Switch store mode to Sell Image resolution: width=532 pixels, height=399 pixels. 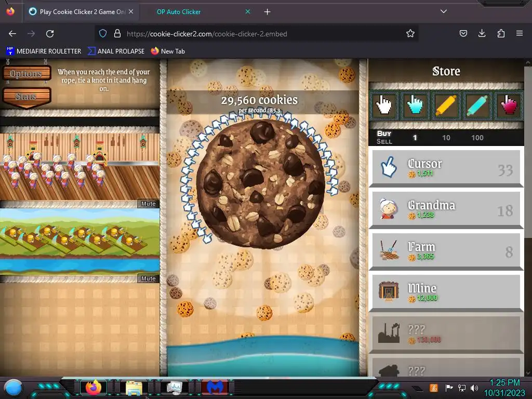point(384,141)
